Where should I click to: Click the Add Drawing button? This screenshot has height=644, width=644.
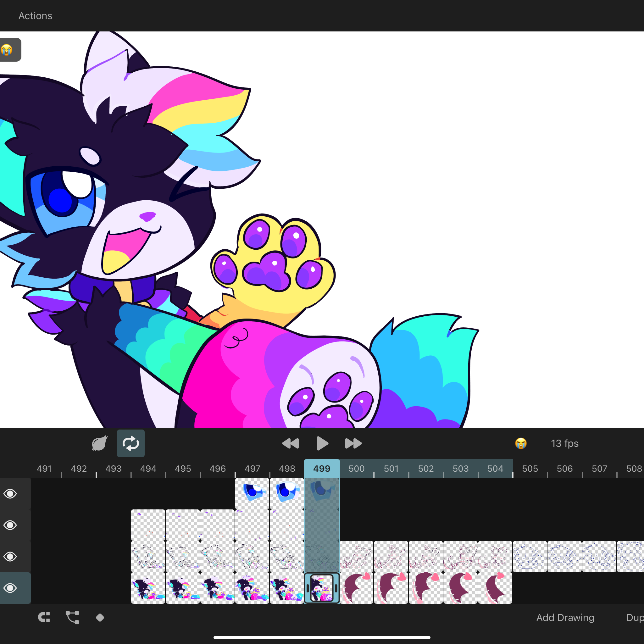pos(565,618)
